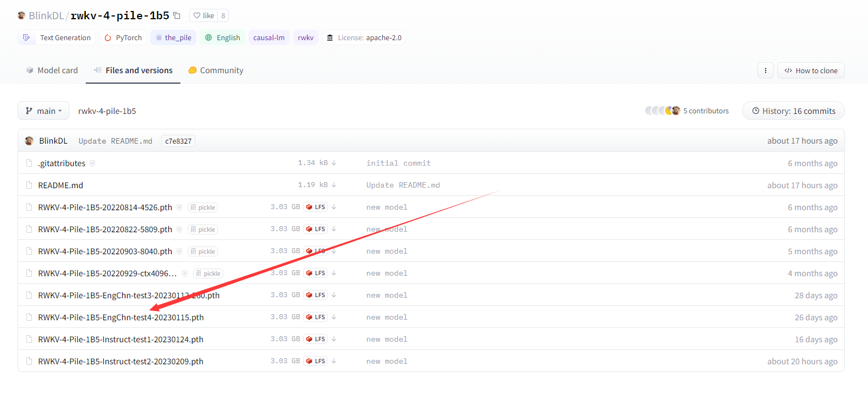Show pickle badge for 20220814-4526 file

(x=203, y=207)
